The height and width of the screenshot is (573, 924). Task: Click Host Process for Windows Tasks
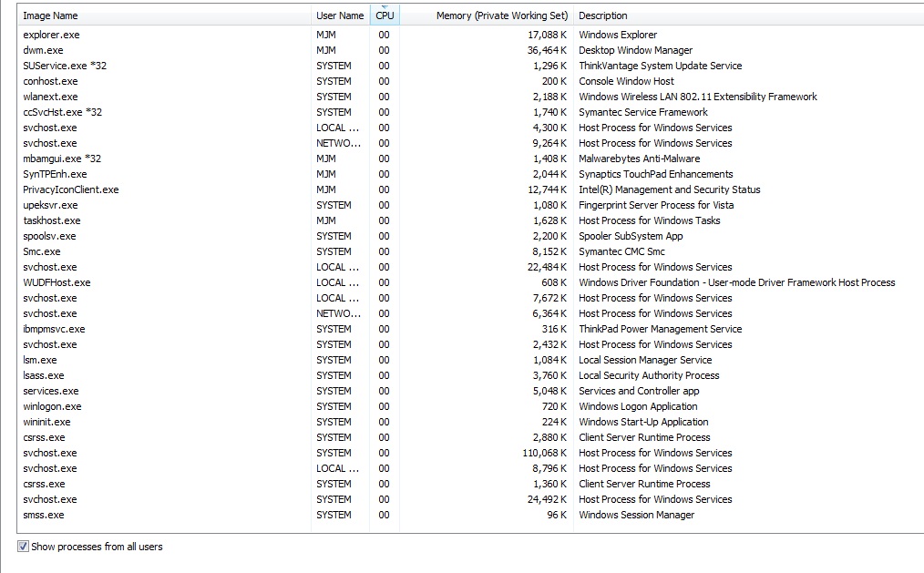pyautogui.click(x=650, y=220)
